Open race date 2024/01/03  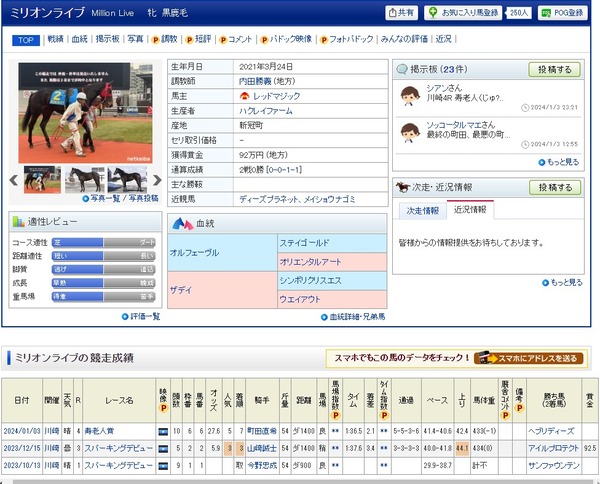click(x=22, y=431)
